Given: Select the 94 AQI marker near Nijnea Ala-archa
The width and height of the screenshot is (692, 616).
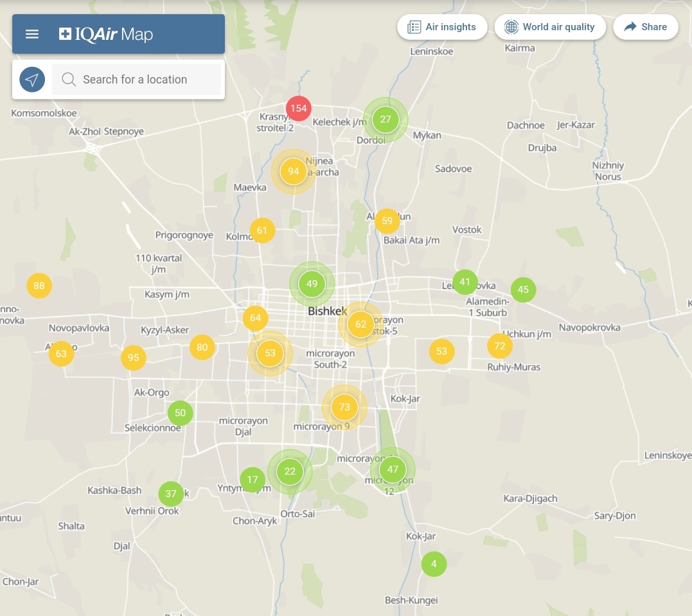Looking at the screenshot, I should click(293, 171).
